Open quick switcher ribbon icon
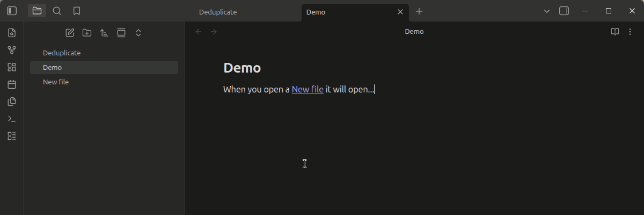 [12, 33]
